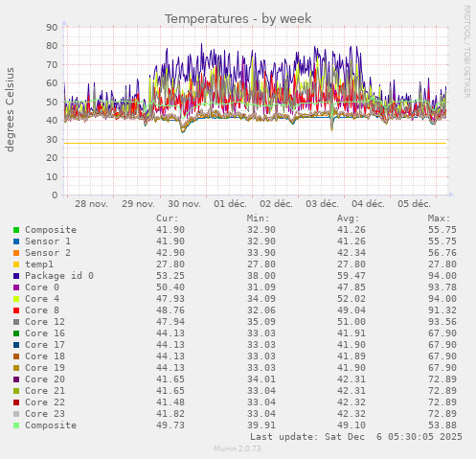Select the Core 20 legend swatch
Viewport: 476px width, 459px height.
(x=16, y=379)
